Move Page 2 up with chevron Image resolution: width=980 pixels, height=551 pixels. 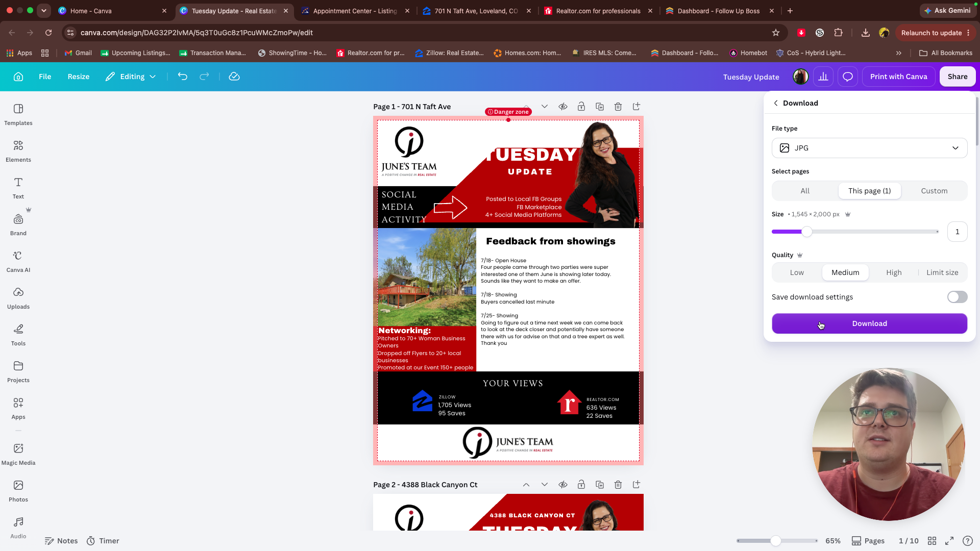[x=526, y=485]
